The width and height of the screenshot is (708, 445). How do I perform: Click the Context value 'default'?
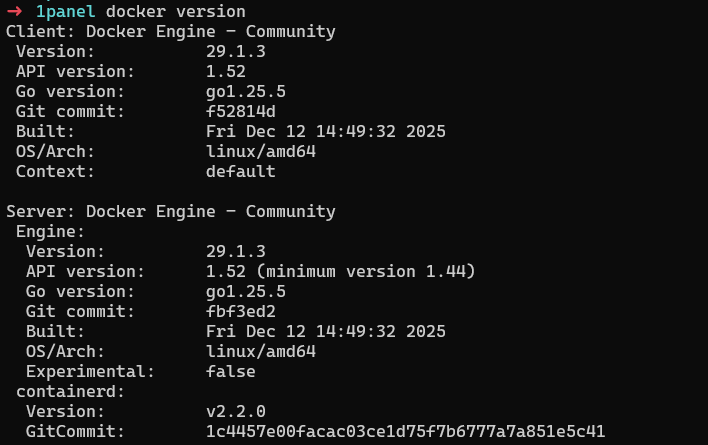point(240,172)
